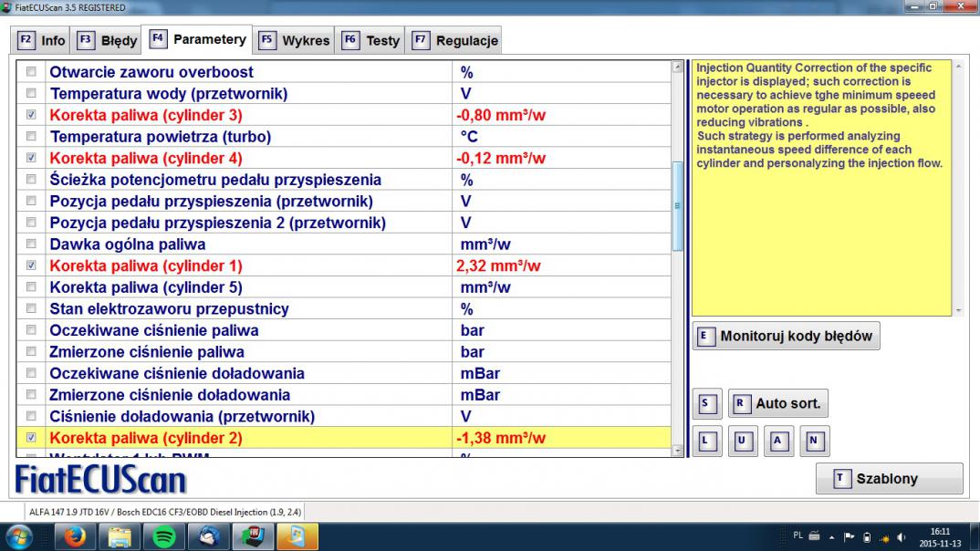This screenshot has height=551, width=980.
Task: Click the Auto sort. button
Action: pyautogui.click(x=777, y=403)
